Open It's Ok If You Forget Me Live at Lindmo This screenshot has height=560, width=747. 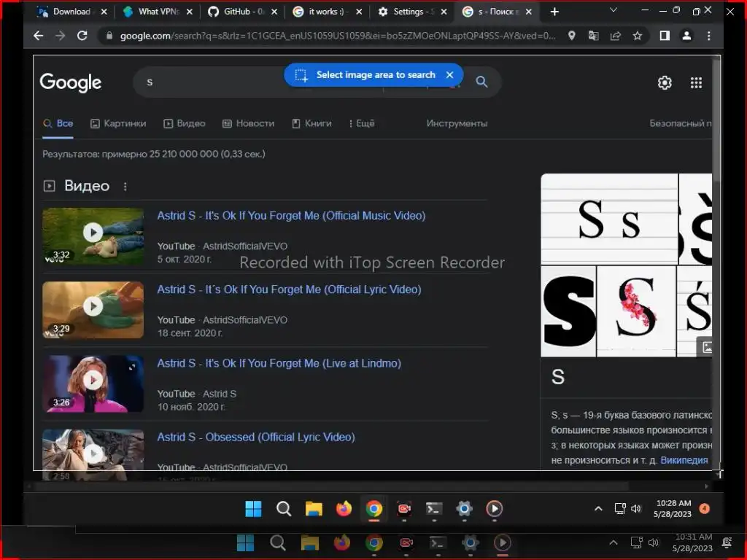(x=279, y=363)
